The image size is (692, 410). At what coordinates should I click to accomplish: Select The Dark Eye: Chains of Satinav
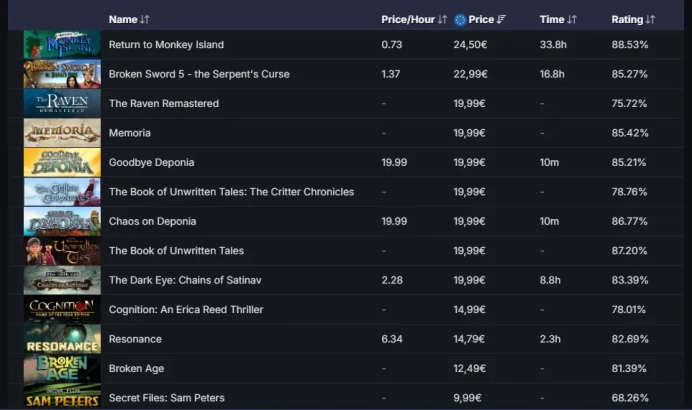coord(185,280)
